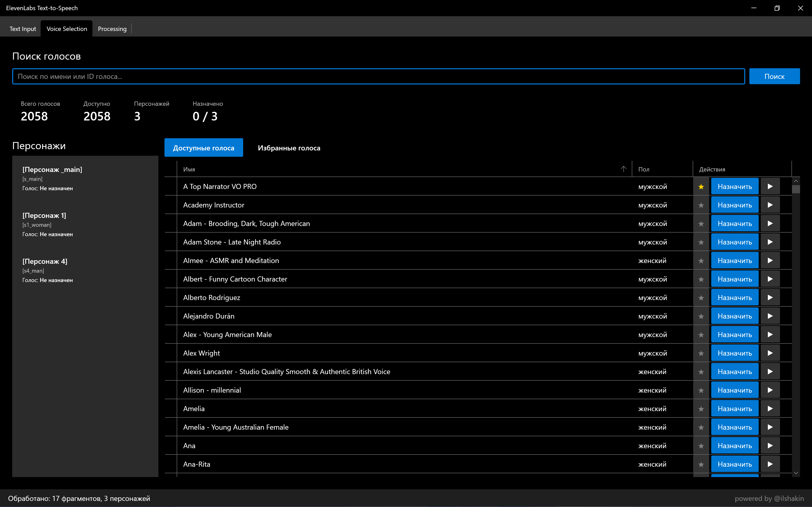Star the Alberto Rodriguez voice as favorite
Image resolution: width=812 pixels, height=507 pixels.
[701, 298]
